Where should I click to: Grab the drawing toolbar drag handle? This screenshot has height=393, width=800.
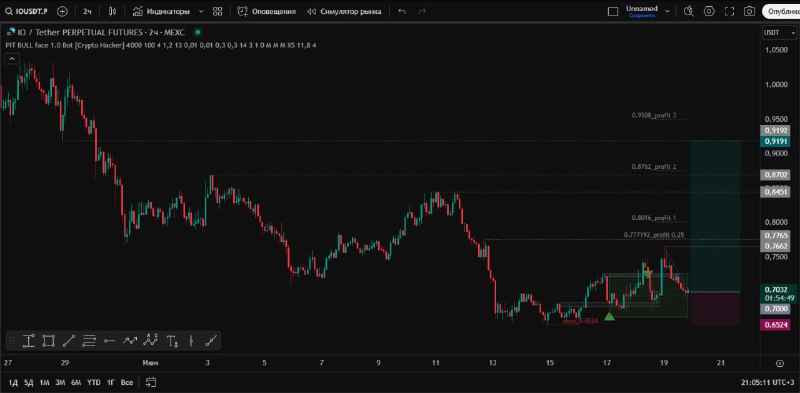click(x=12, y=341)
